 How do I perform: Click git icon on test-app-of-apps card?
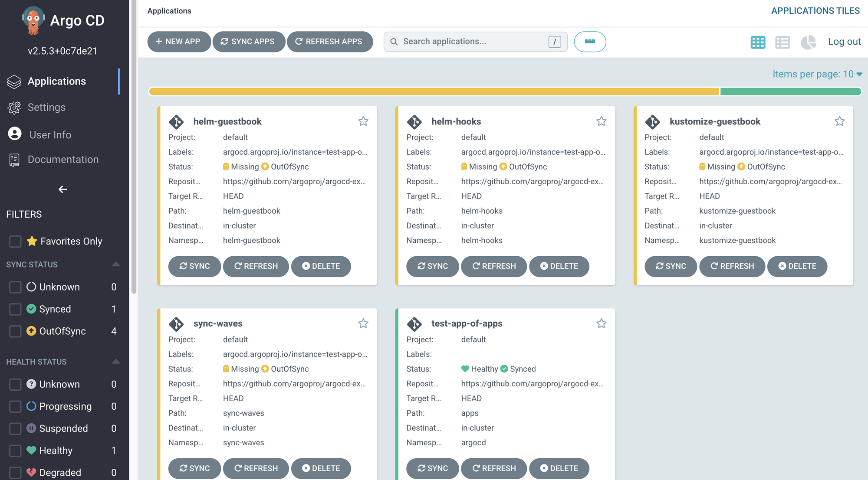414,324
